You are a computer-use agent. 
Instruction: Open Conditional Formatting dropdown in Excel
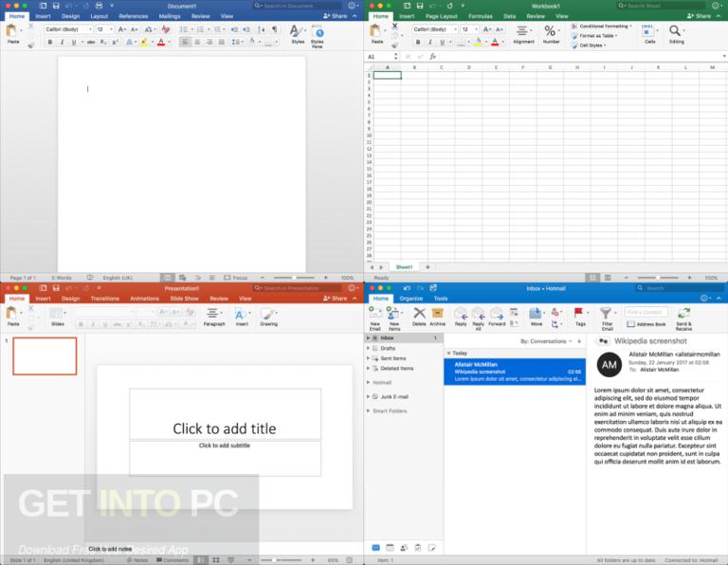pos(602,27)
